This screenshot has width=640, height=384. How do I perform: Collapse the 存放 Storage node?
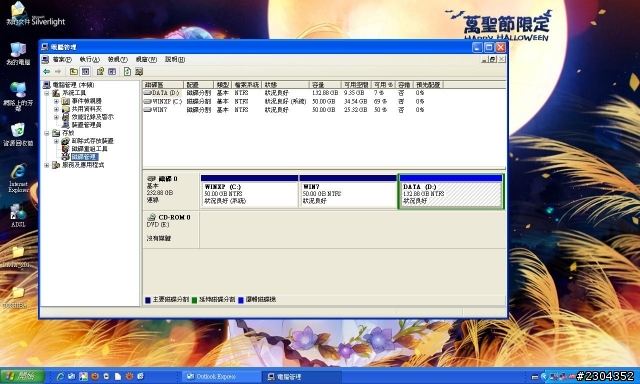pyautogui.click(x=47, y=133)
